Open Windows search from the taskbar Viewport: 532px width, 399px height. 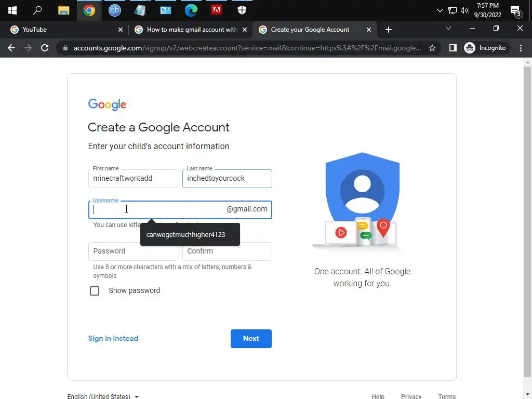[x=37, y=10]
